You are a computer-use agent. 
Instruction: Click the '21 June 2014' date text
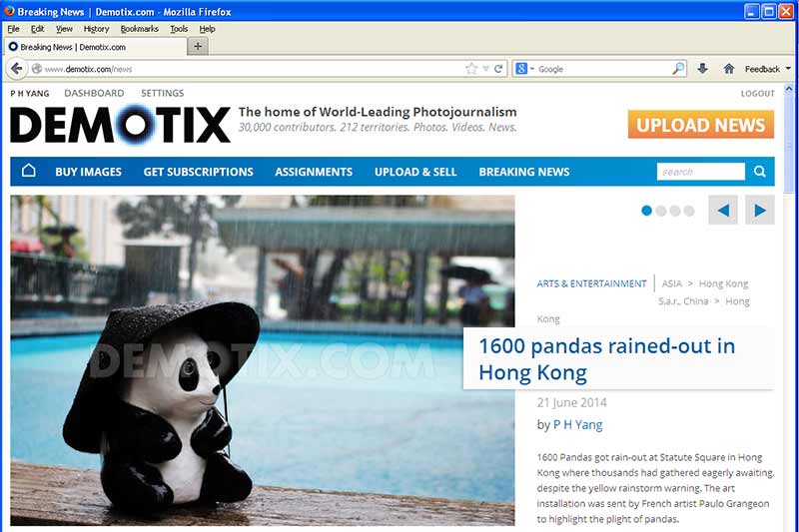(x=571, y=402)
